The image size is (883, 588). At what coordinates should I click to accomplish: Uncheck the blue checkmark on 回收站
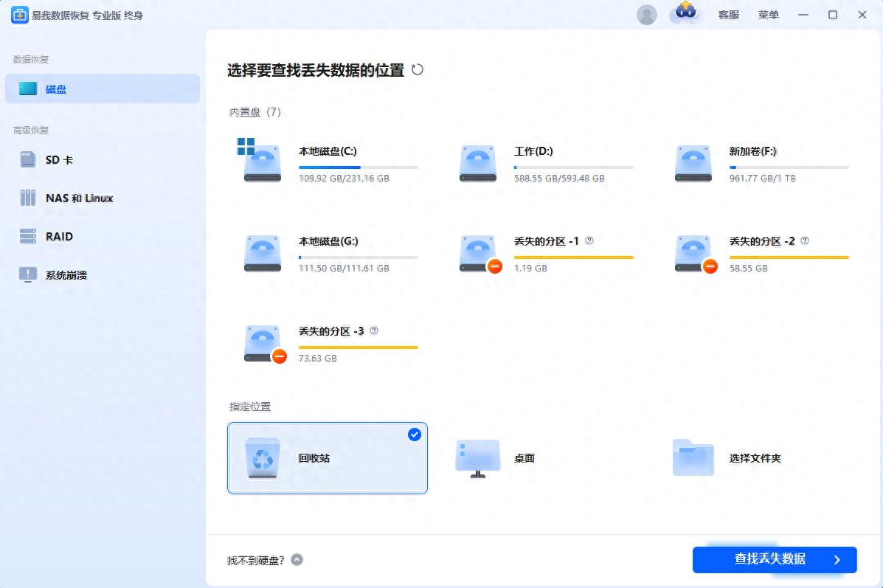click(x=414, y=435)
